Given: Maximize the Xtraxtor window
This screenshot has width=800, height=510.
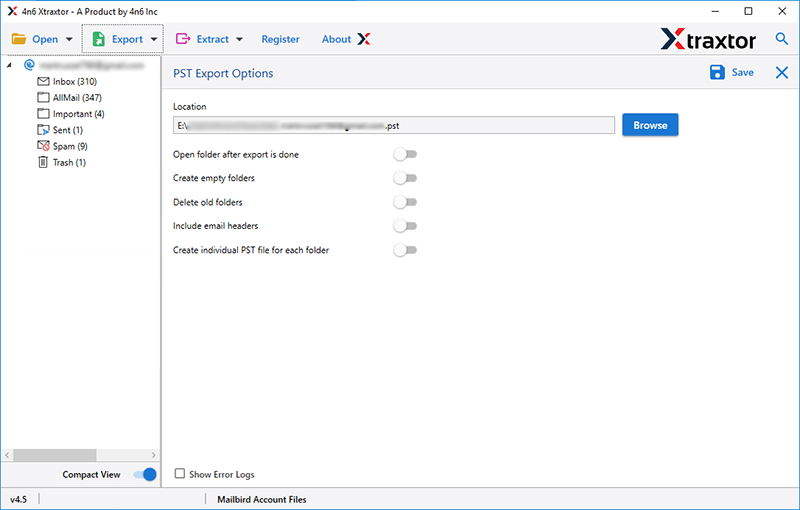Looking at the screenshot, I should point(748,11).
